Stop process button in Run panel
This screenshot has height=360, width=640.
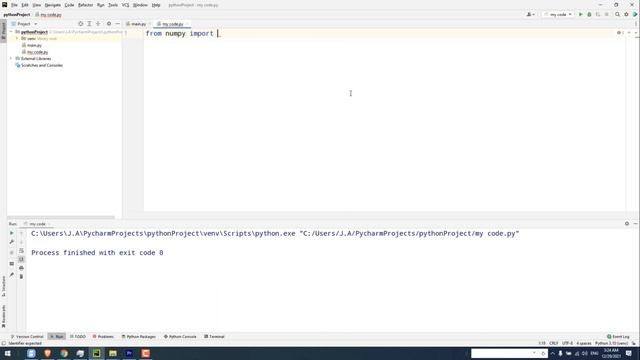click(x=11, y=253)
